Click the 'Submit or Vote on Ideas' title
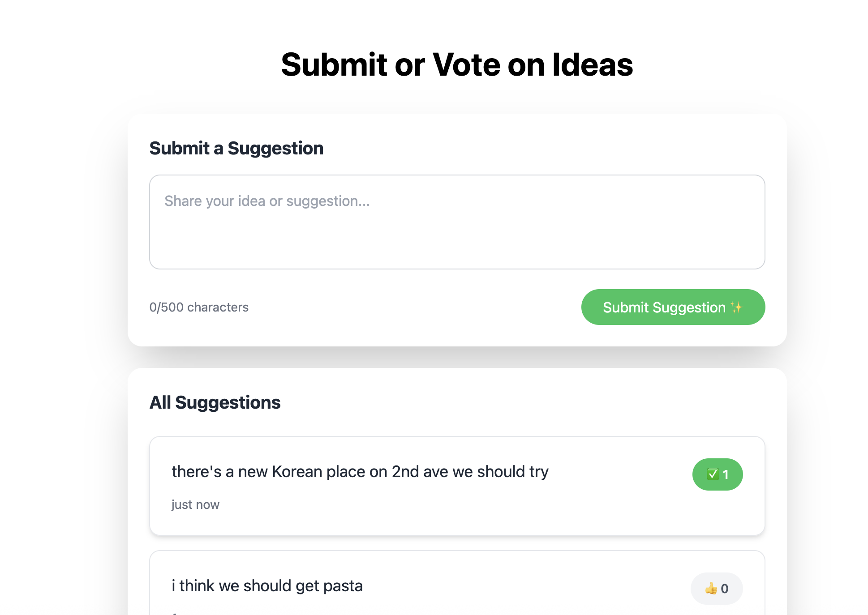 (457, 64)
